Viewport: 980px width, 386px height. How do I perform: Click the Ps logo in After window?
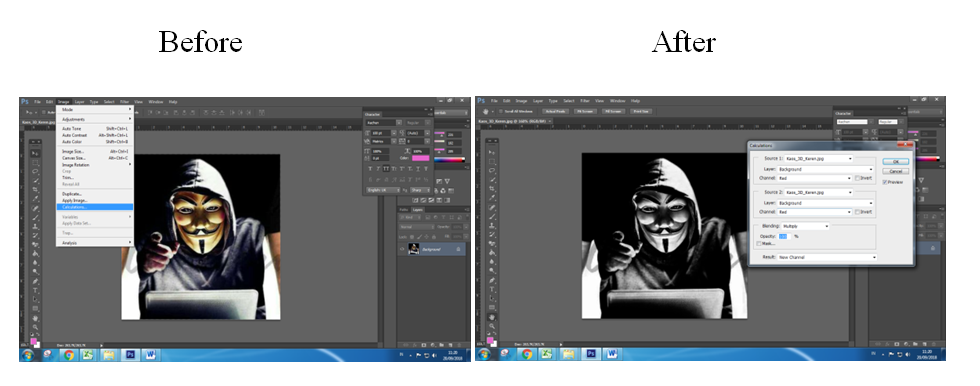click(x=481, y=101)
